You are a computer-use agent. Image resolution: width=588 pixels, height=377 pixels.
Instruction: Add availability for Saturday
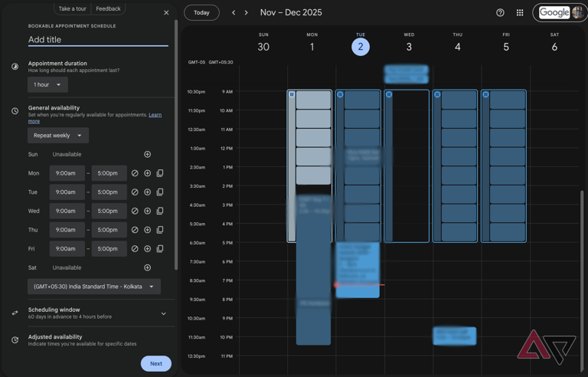pyautogui.click(x=148, y=267)
